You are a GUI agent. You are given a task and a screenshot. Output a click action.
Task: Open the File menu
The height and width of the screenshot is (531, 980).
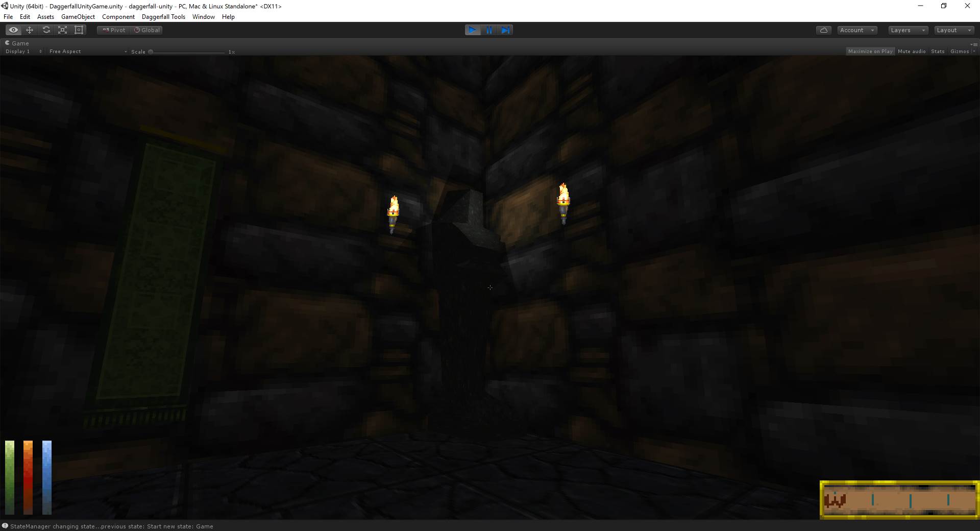pyautogui.click(x=8, y=17)
